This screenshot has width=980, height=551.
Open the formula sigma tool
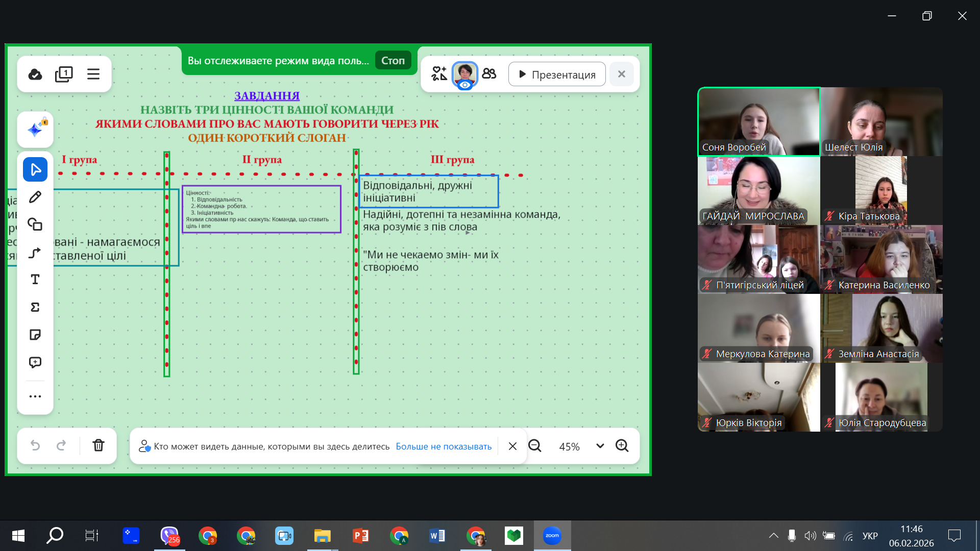(35, 307)
